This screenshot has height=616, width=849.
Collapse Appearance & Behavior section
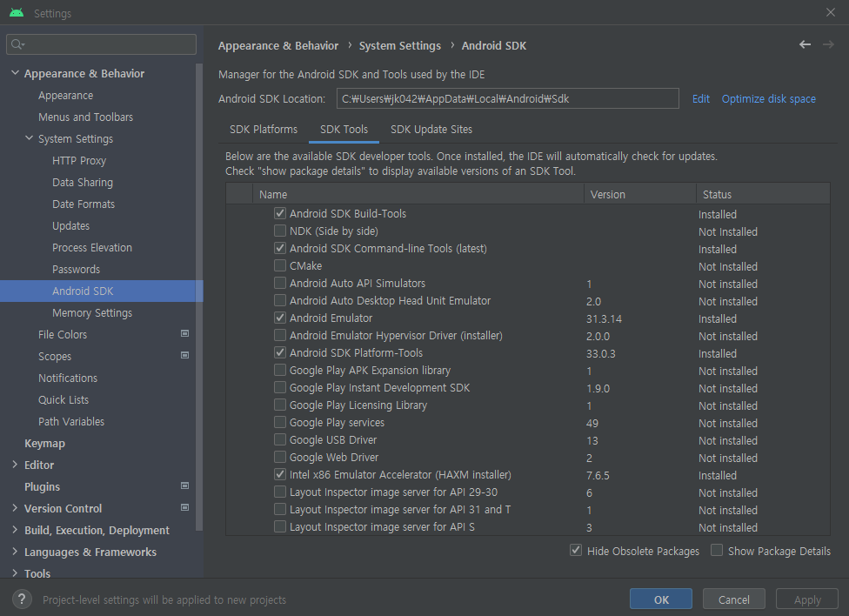(x=15, y=72)
